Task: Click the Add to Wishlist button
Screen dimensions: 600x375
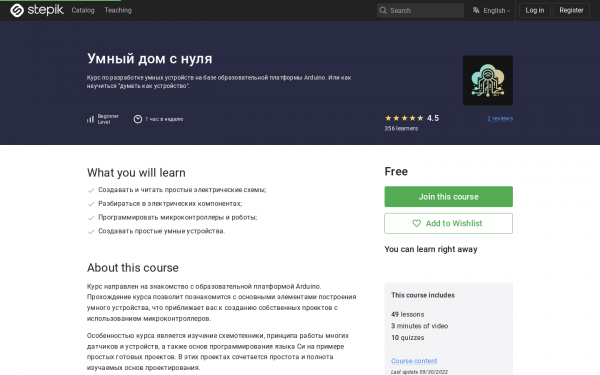Action: pyautogui.click(x=448, y=223)
